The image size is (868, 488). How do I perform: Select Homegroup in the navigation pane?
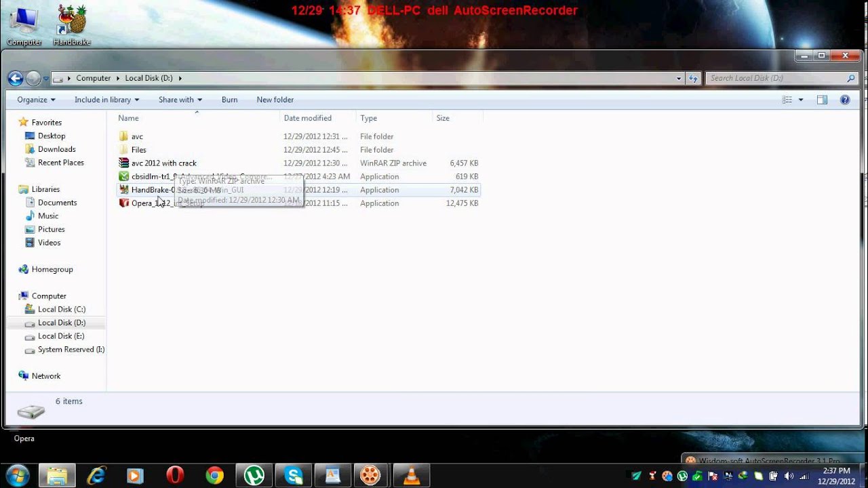52,269
